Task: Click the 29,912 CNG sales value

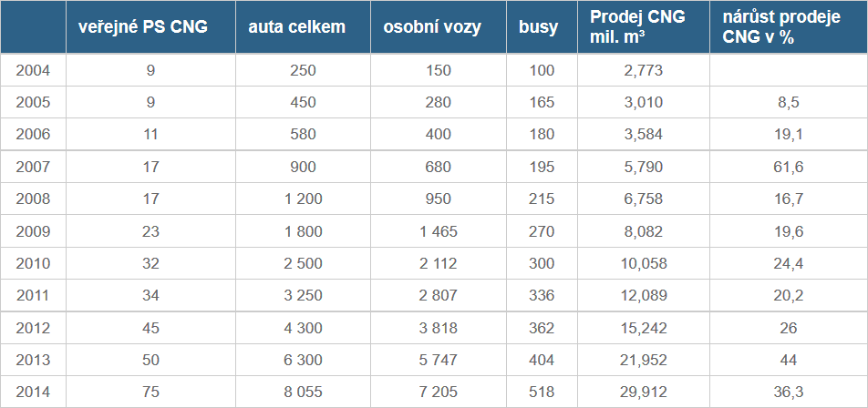Action: [644, 393]
